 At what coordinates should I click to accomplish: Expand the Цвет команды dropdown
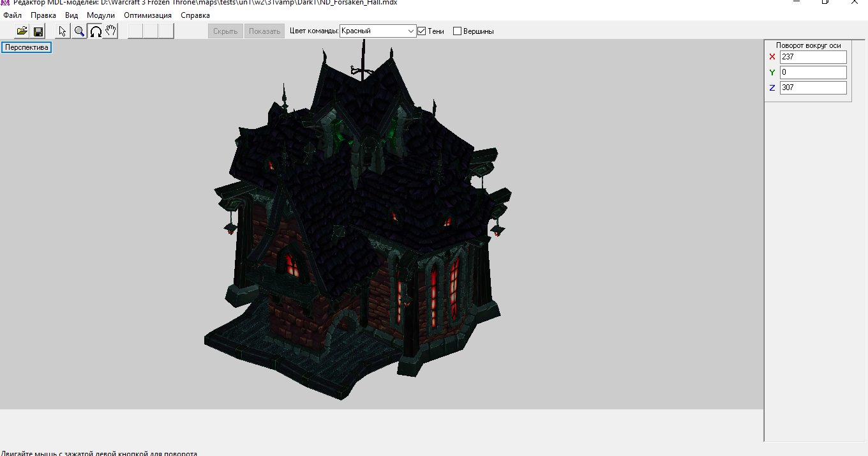(410, 31)
